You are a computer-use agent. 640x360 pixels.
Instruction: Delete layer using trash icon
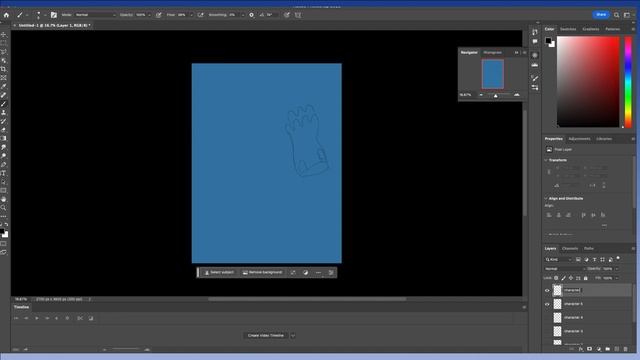tap(625, 349)
